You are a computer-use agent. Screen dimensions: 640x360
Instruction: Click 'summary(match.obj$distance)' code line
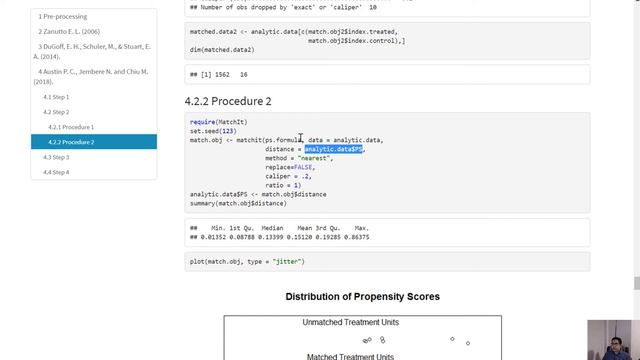point(238,203)
